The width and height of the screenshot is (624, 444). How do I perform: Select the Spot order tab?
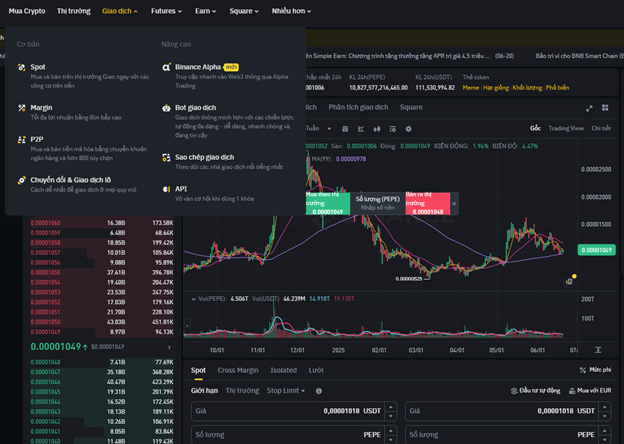[198, 370]
